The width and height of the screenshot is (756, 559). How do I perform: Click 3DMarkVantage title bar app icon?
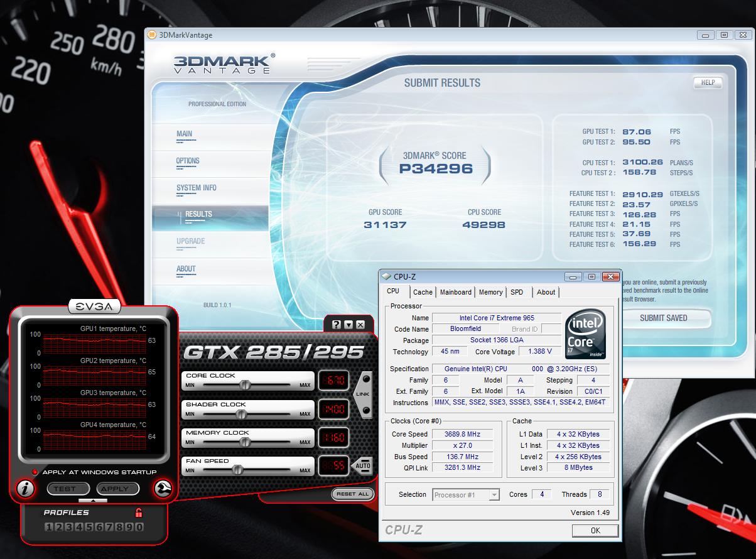tap(151, 35)
